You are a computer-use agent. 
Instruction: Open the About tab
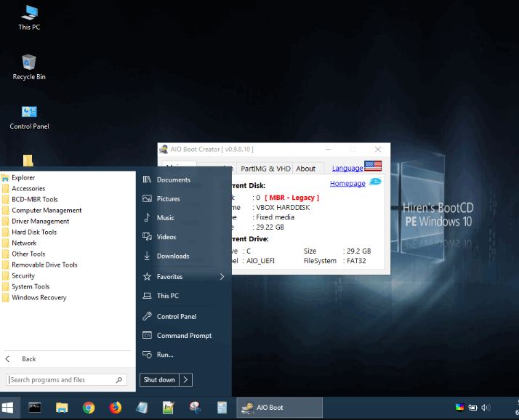pyautogui.click(x=305, y=169)
